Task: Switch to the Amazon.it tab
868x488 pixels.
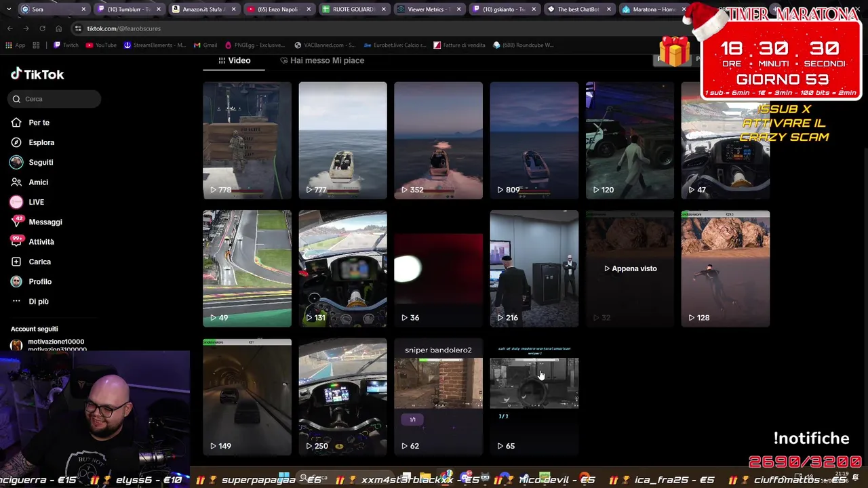Action: pos(203,9)
